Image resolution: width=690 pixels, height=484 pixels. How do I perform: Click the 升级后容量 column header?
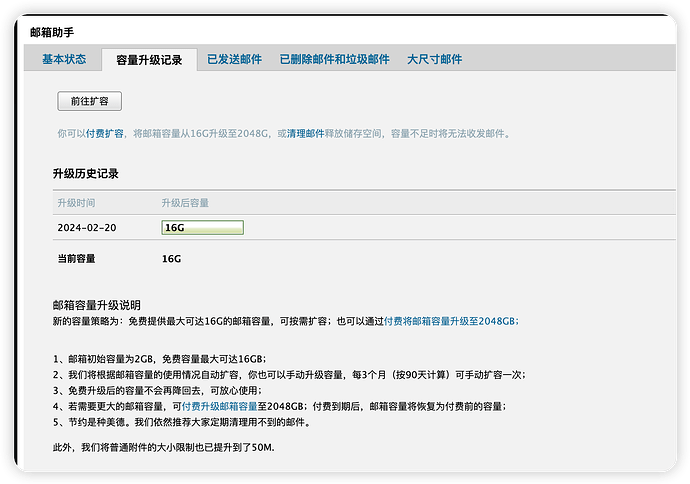[185, 203]
